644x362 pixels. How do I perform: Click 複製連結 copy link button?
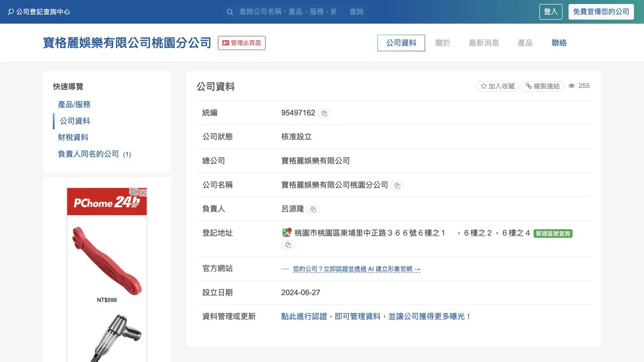[x=543, y=86]
